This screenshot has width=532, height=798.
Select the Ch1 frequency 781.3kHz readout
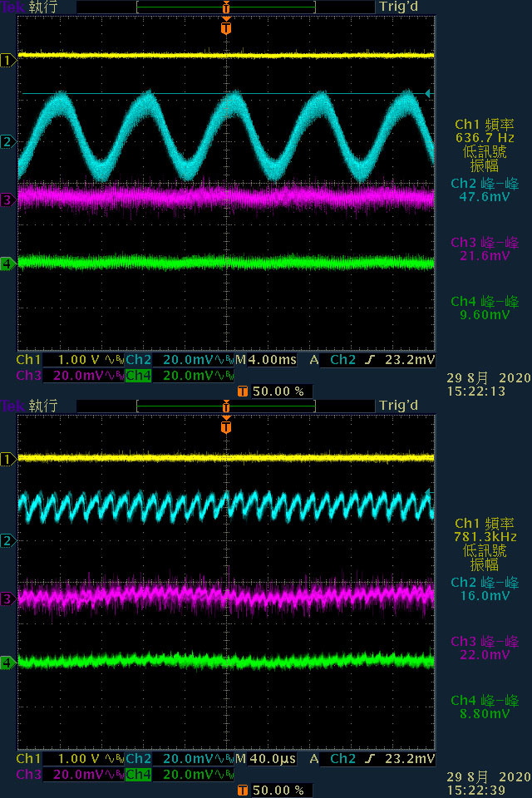[x=484, y=530]
